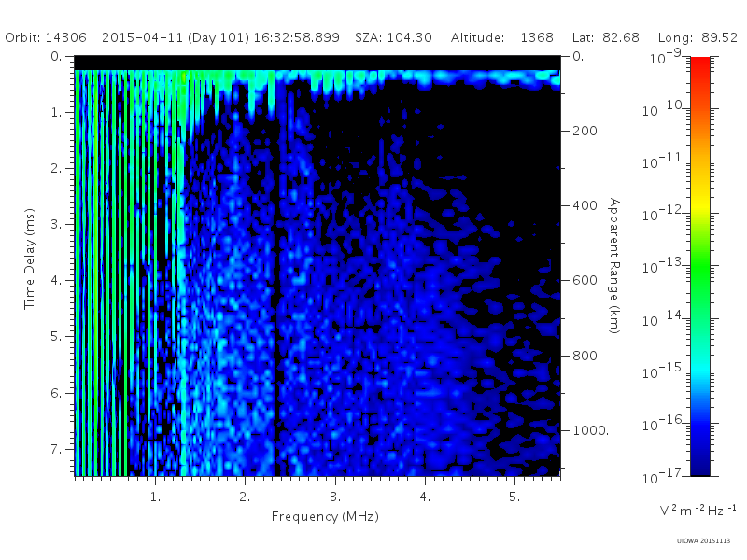Click apparent range tick '400.'
747x560 pixels.
click(586, 205)
